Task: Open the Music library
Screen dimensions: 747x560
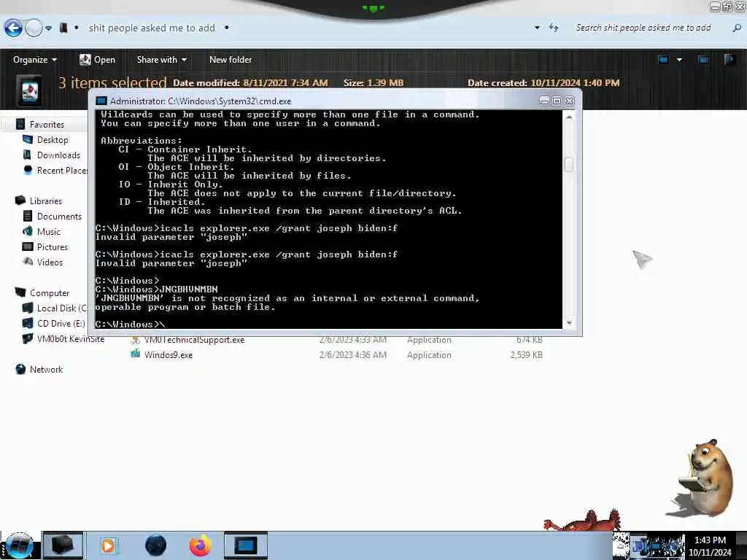Action: click(49, 231)
